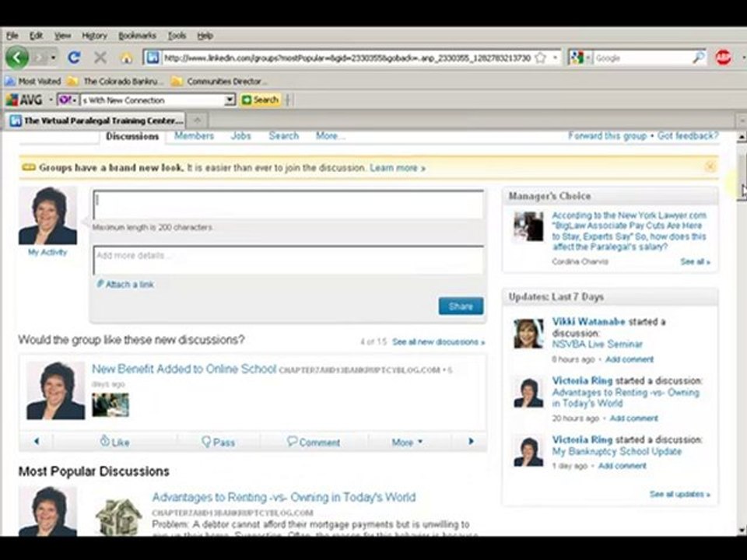
Task: Switch to the Members tab
Action: pyautogui.click(x=194, y=135)
